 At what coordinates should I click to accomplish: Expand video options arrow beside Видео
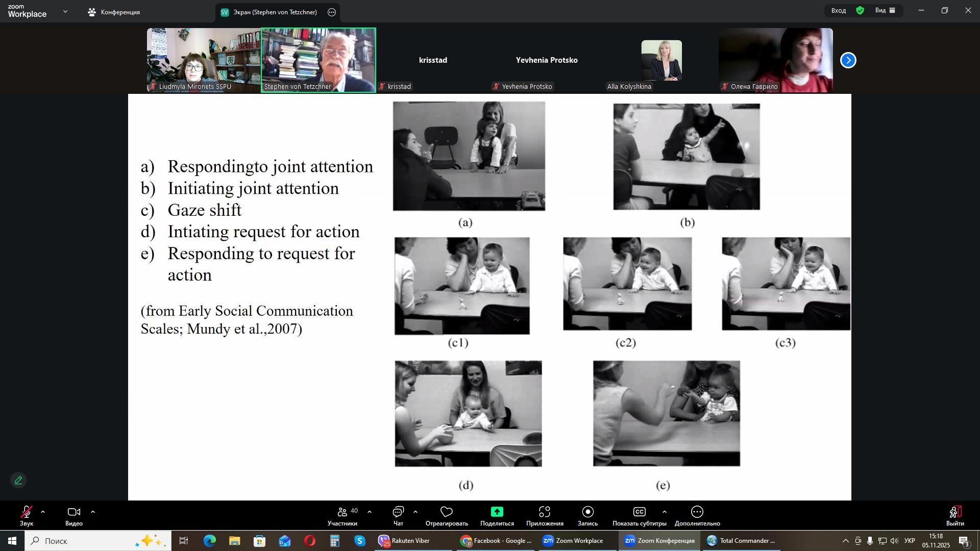(93, 512)
